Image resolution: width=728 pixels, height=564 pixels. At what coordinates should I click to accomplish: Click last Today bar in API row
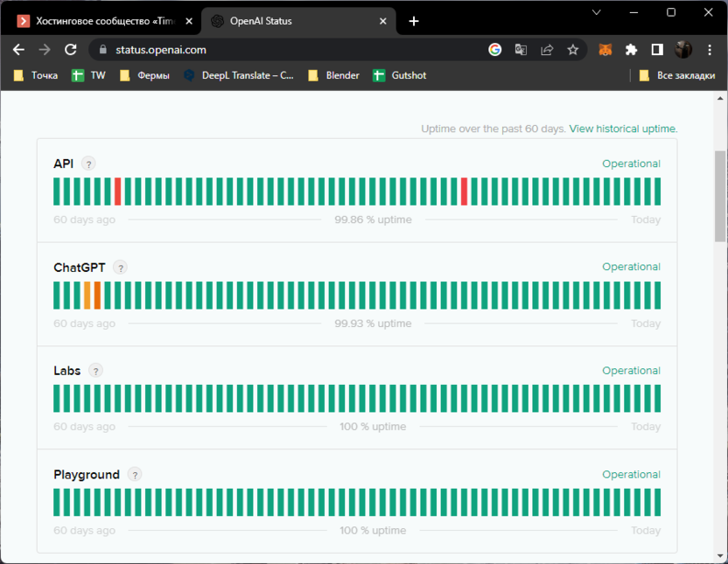click(x=657, y=191)
